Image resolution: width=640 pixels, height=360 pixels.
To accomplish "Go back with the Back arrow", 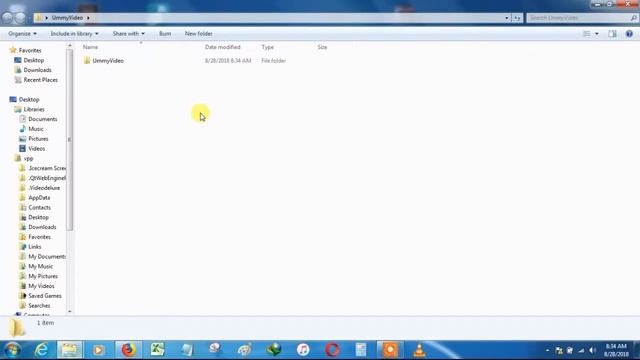I will click(8, 18).
